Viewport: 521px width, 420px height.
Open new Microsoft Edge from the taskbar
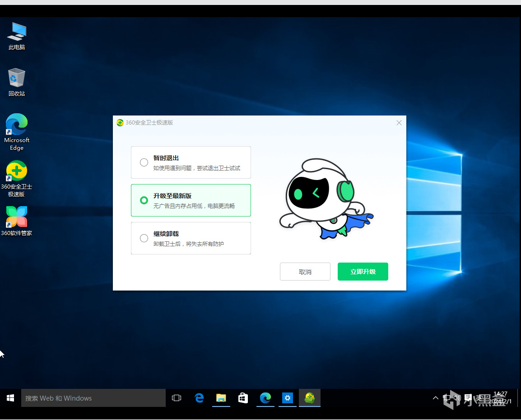coord(265,398)
